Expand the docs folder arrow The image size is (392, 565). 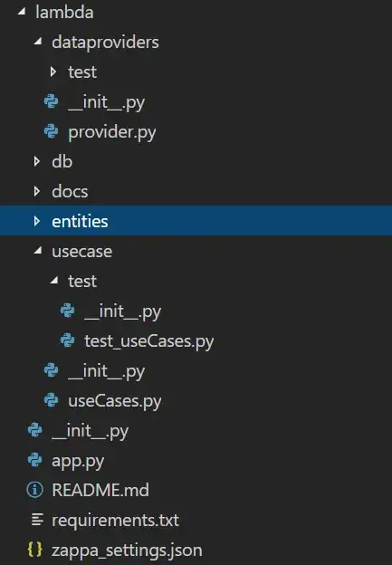[37, 191]
